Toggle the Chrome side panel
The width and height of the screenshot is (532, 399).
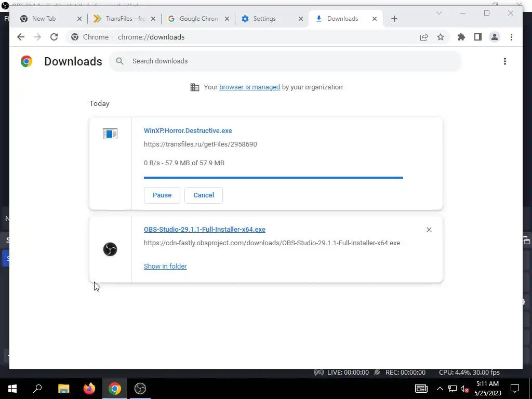point(478,37)
